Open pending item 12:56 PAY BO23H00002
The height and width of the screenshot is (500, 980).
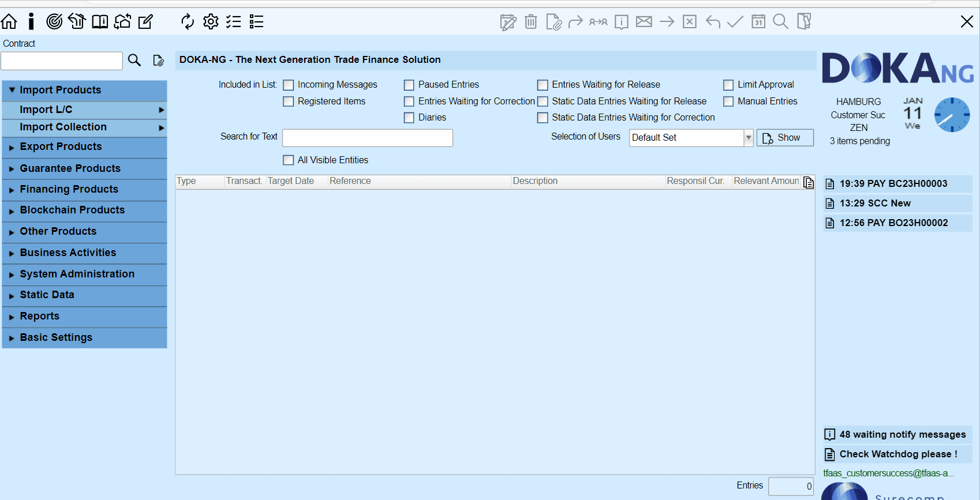(x=897, y=223)
